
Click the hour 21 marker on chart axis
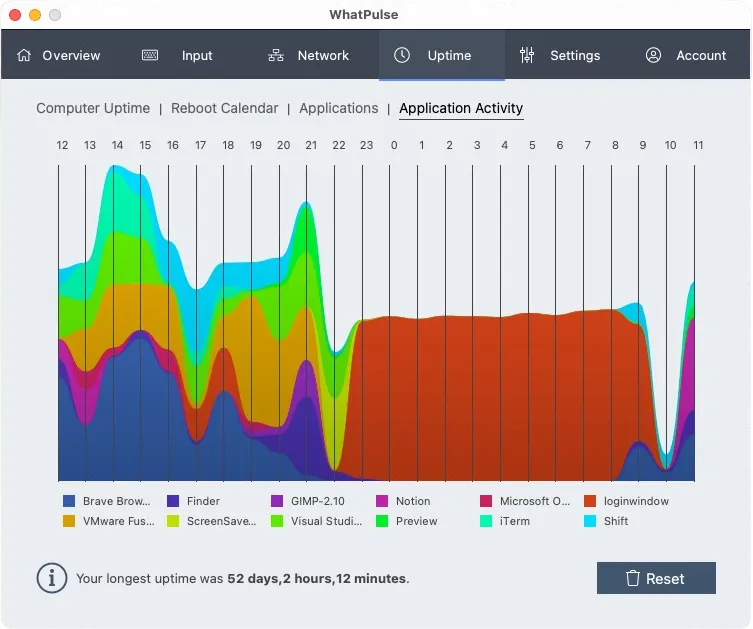pos(311,145)
